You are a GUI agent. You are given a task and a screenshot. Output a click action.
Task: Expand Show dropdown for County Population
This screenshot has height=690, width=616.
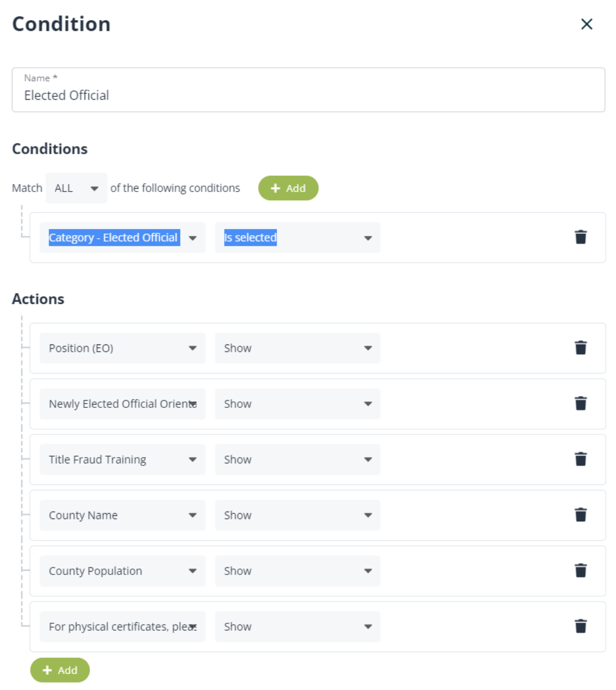[x=298, y=571]
